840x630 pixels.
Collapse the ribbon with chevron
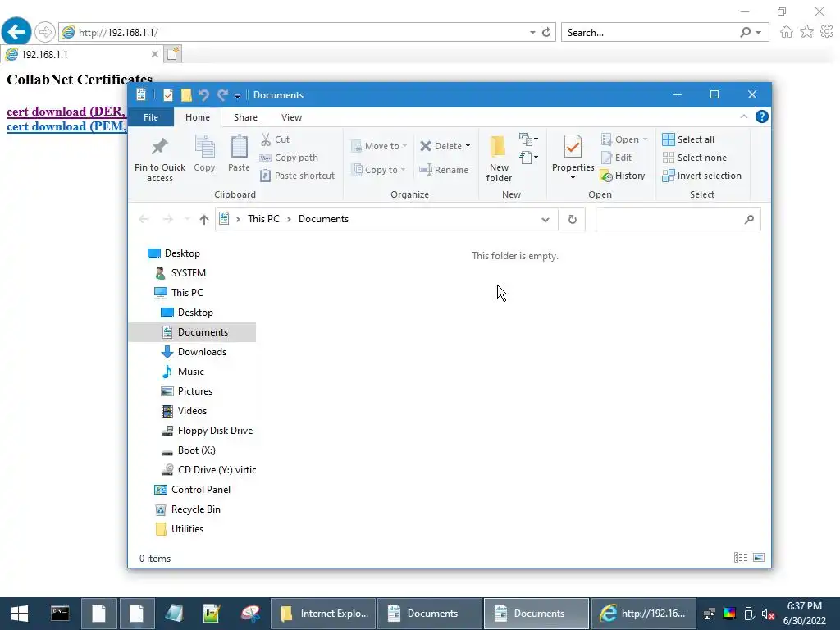click(x=743, y=116)
